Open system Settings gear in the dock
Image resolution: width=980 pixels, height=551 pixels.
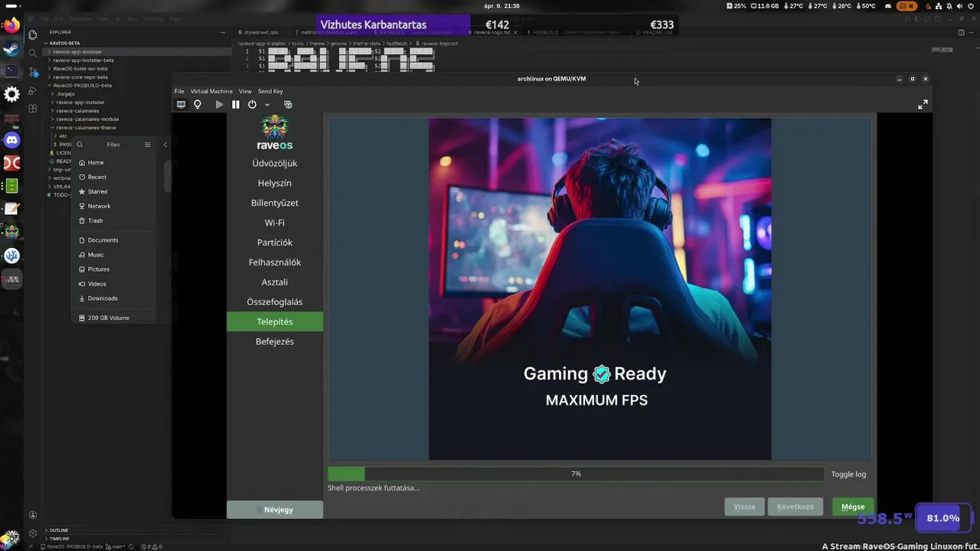pyautogui.click(x=11, y=94)
